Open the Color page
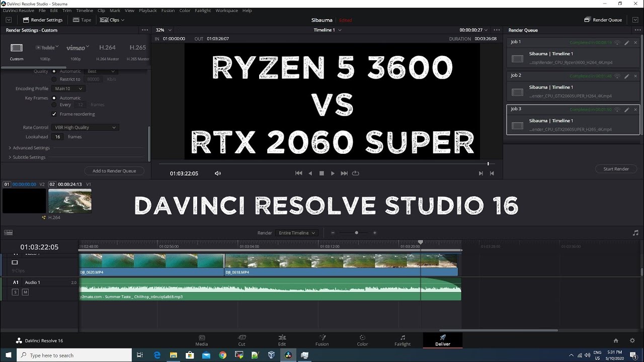The height and width of the screenshot is (362, 644). tap(362, 340)
